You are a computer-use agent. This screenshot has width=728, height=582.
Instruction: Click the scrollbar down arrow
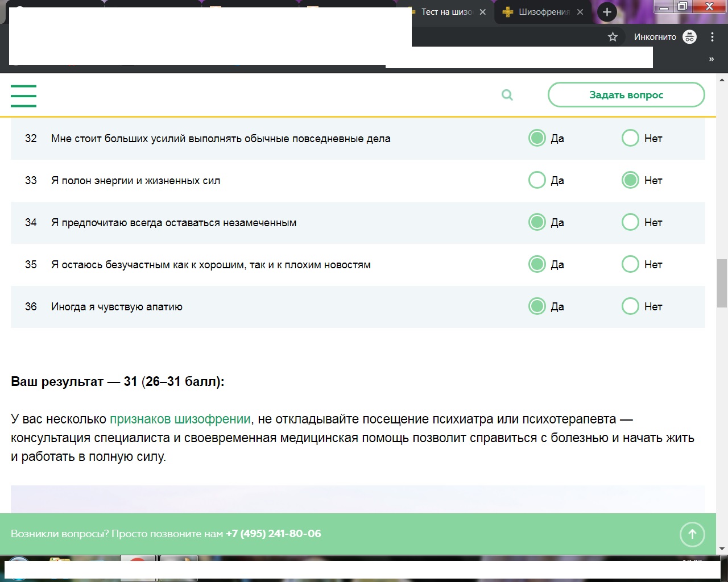click(x=722, y=548)
